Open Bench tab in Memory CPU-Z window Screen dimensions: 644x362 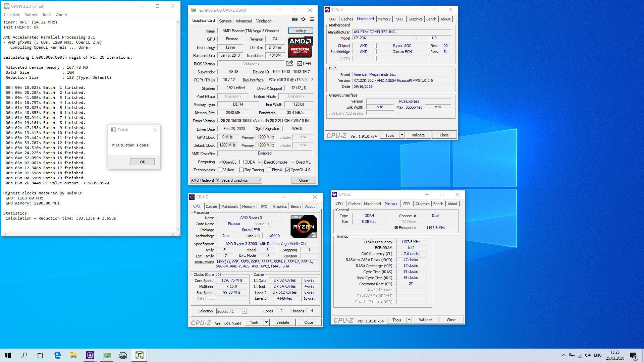click(438, 204)
